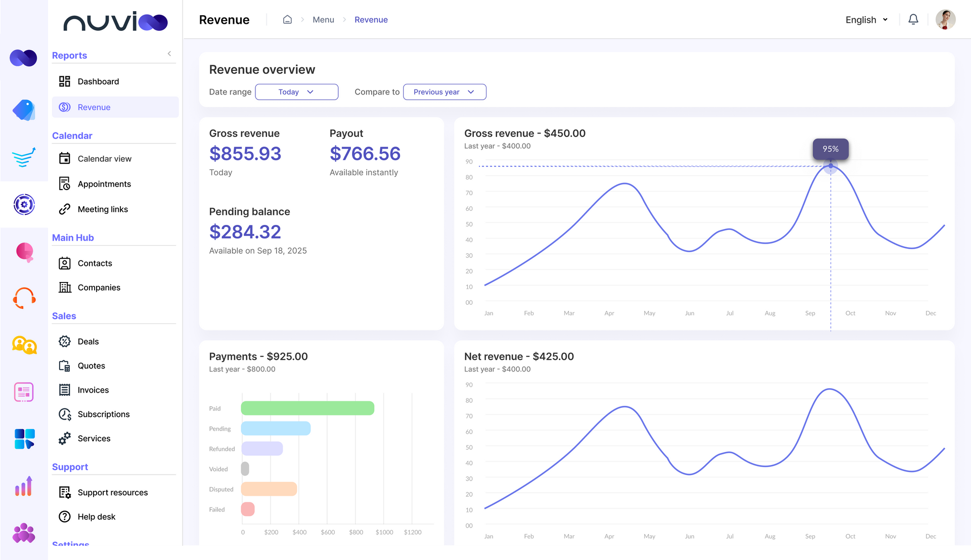The width and height of the screenshot is (971, 560).
Task: Select the Revenue menu item
Action: pos(94,107)
